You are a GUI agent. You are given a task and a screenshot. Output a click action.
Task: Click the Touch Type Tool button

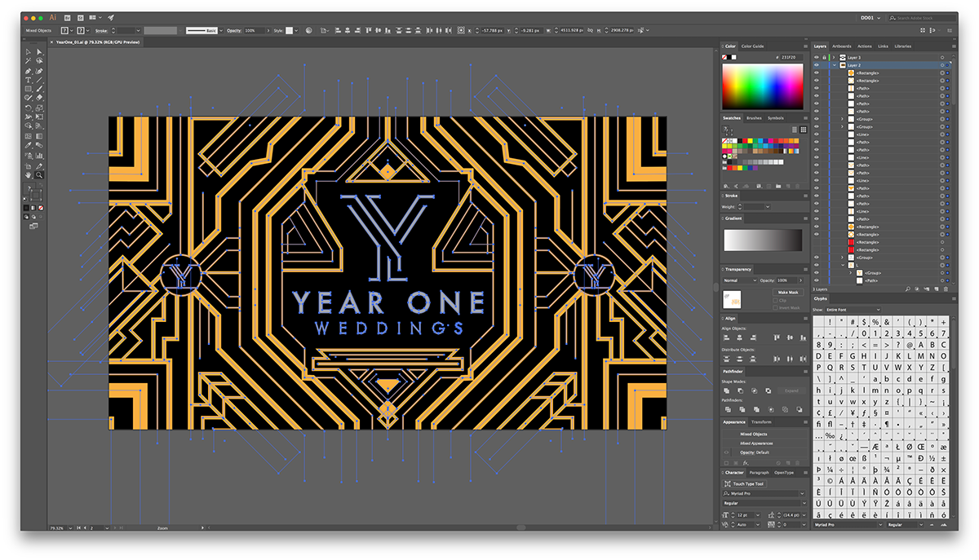[x=745, y=483]
